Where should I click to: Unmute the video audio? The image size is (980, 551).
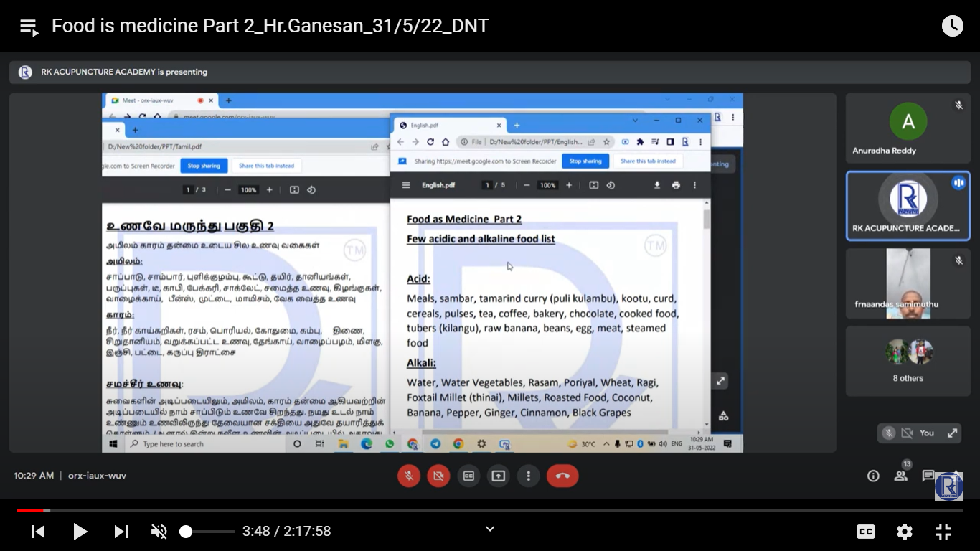pos(159,532)
